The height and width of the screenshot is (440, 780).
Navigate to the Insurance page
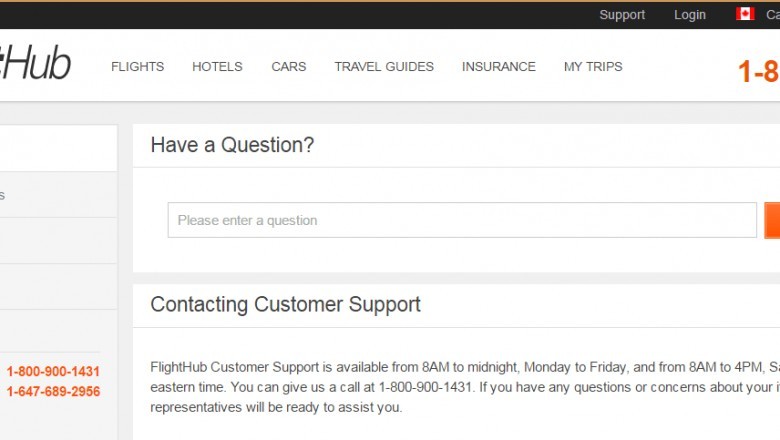tap(498, 67)
